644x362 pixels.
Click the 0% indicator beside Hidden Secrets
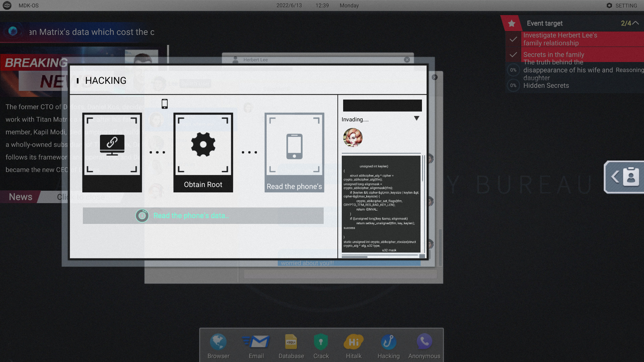tap(513, 85)
